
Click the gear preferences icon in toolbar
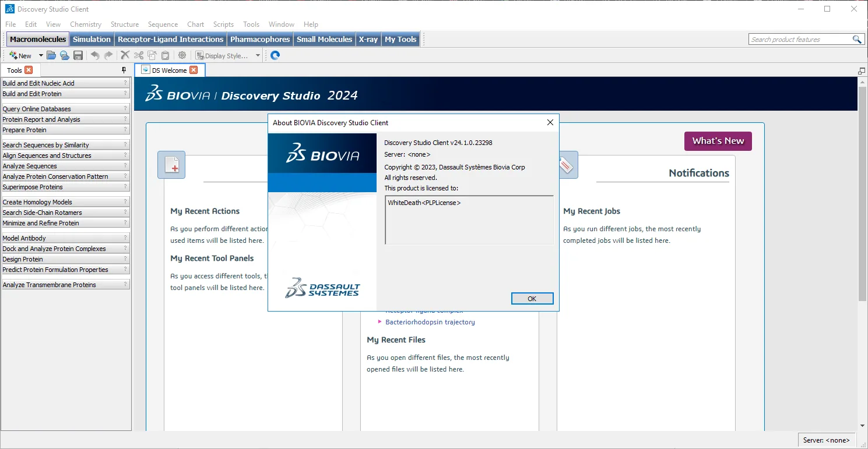[x=182, y=55]
